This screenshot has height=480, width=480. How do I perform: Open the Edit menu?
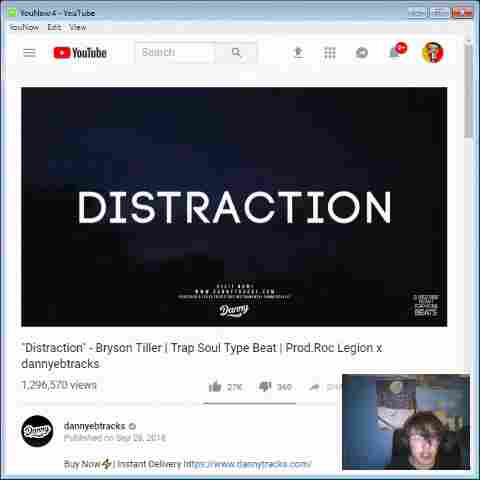[x=54, y=27]
